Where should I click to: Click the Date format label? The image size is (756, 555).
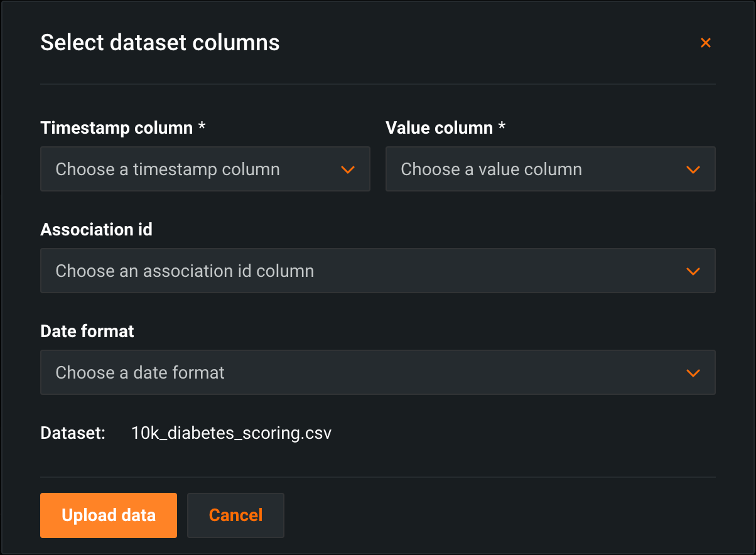coord(87,331)
